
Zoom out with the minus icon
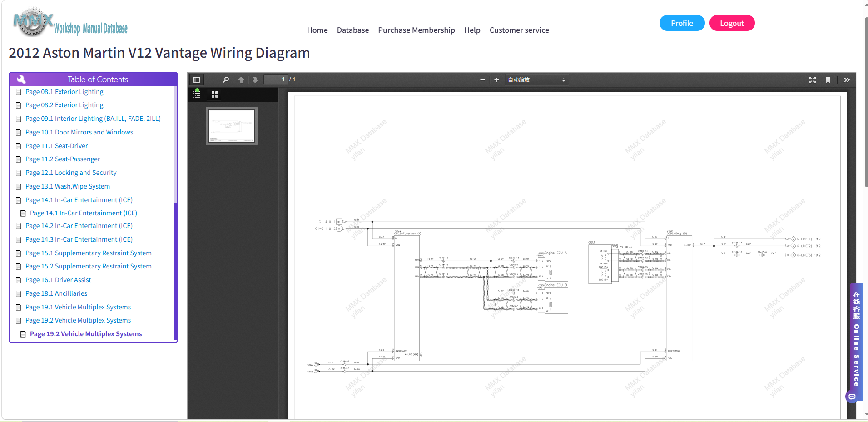pyautogui.click(x=482, y=80)
